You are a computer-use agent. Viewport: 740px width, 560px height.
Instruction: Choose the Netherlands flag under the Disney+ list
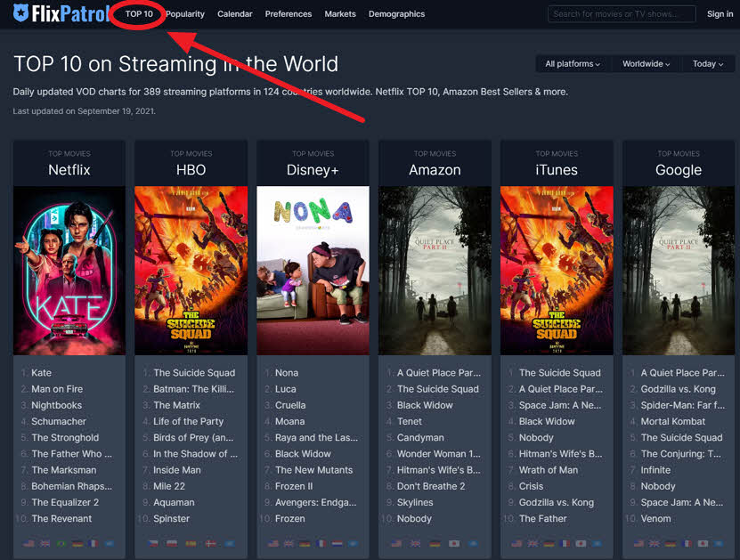point(337,543)
